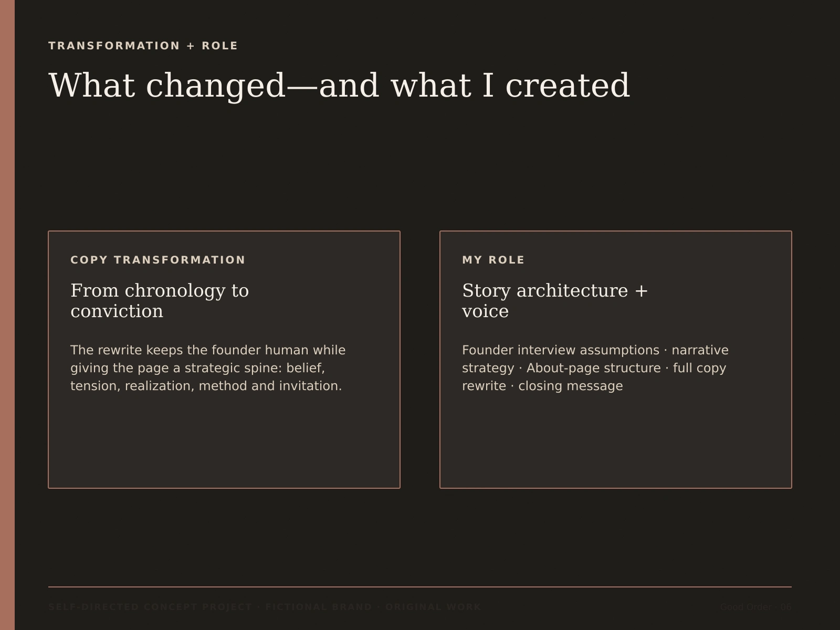840x630 pixels.
Task: Click the 'TRANSFORMATION + ROLE' eyebrow label
Action: (x=143, y=46)
